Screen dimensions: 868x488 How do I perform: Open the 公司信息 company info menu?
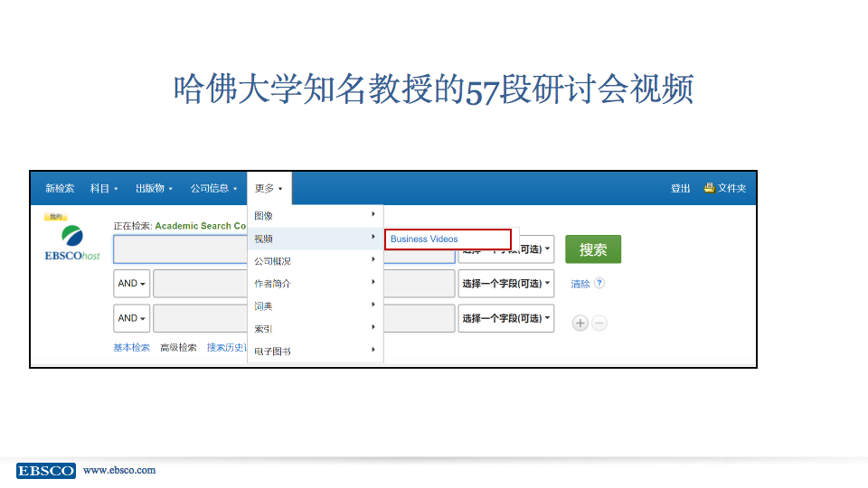(213, 188)
